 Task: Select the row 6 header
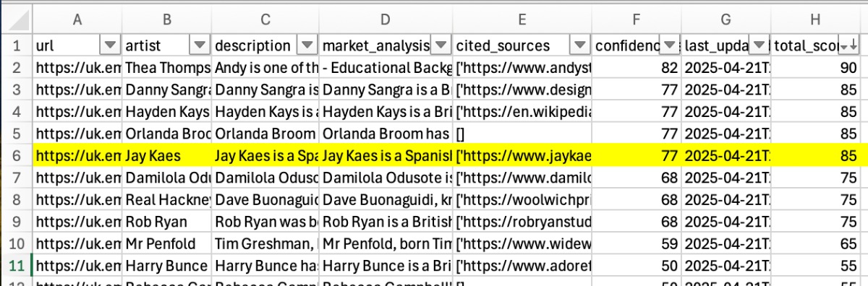point(16,156)
